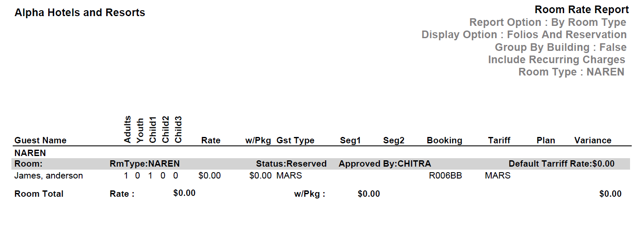The height and width of the screenshot is (226, 644).
Task: Select the Default Tarriff Rate:$0.00 text
Action: click(561, 164)
